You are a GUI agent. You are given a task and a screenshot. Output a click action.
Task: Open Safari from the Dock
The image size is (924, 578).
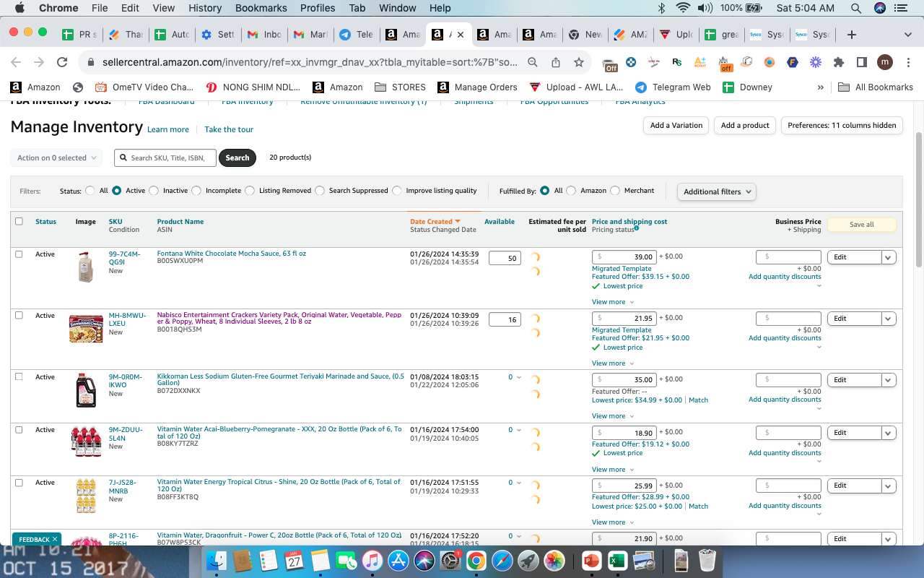click(x=502, y=561)
